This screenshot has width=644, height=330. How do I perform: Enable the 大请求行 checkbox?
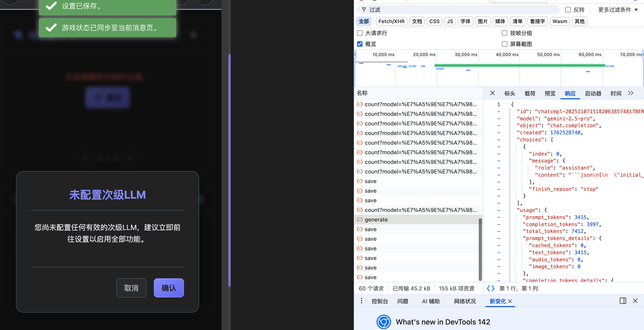coord(360,33)
